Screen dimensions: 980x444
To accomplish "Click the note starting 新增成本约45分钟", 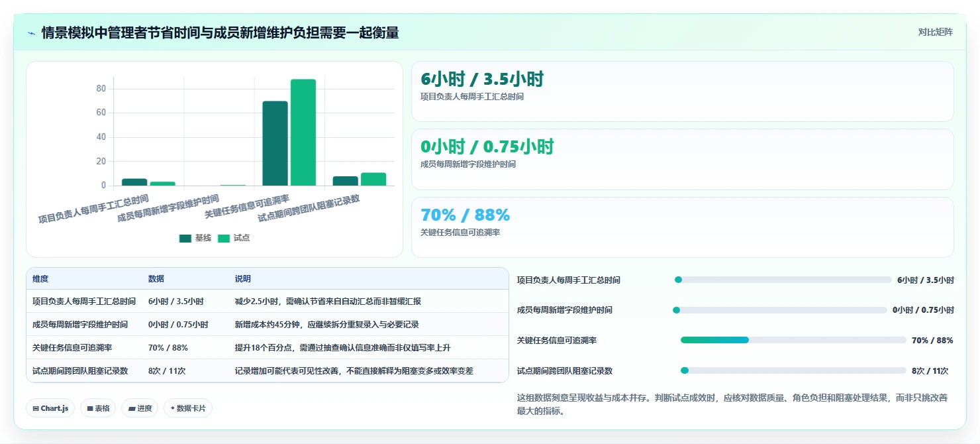I will pyautogui.click(x=326, y=325).
